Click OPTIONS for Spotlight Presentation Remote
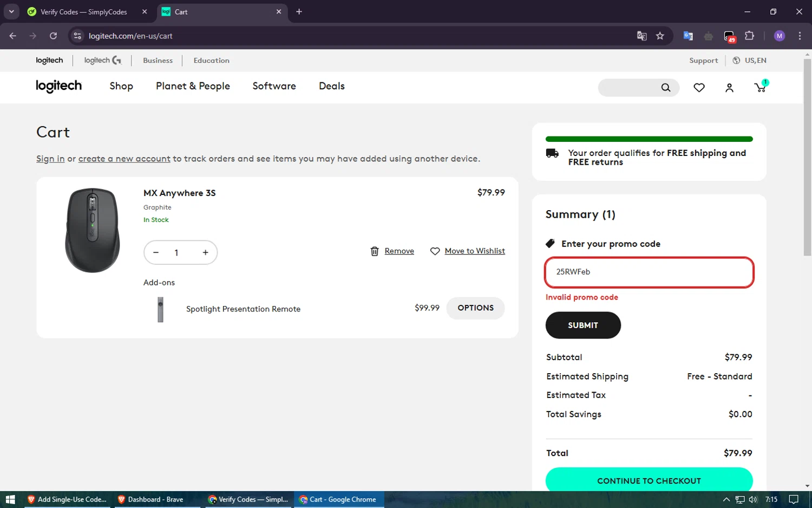This screenshot has height=508, width=812. pos(475,308)
